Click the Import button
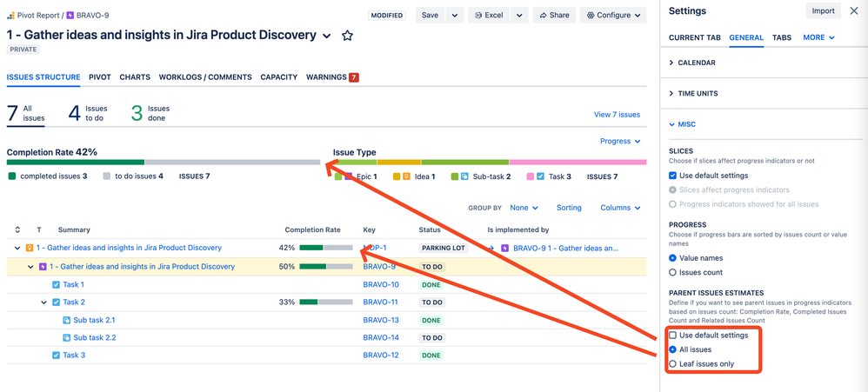This screenshot has width=868, height=392. (x=824, y=11)
